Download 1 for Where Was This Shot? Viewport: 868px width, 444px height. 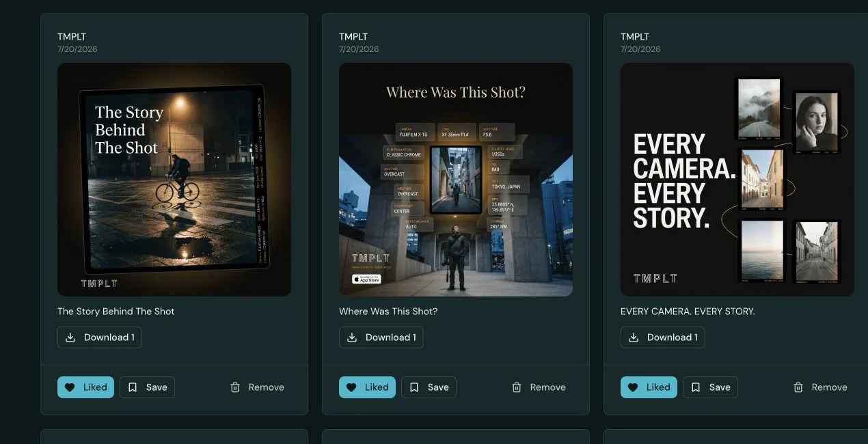pos(381,337)
